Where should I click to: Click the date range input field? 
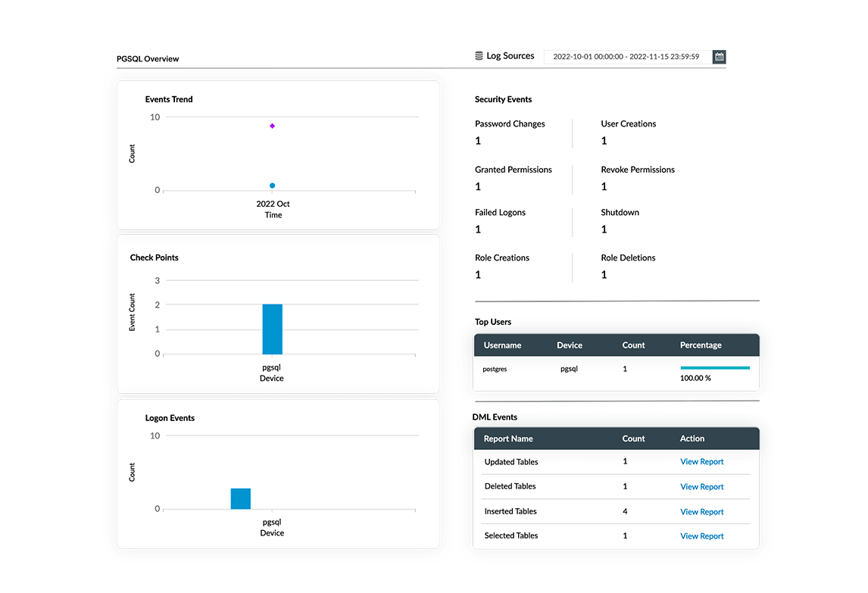626,57
